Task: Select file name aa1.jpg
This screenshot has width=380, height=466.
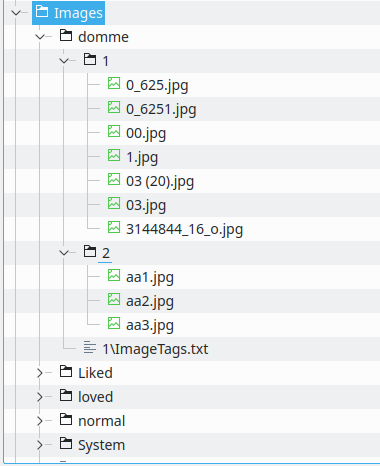Action: [x=150, y=278]
